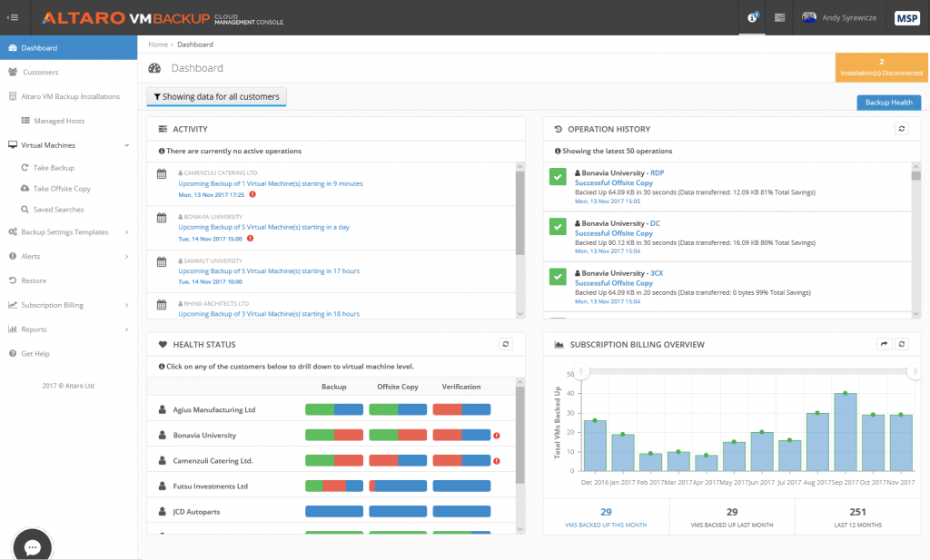Click the green check icon for the 3CX operation
This screenshot has height=560, width=930.
tap(558, 277)
